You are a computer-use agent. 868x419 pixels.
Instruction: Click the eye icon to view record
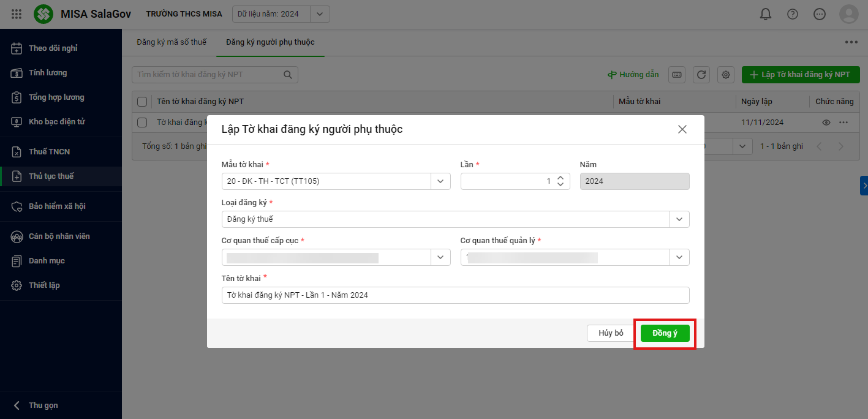coord(826,123)
